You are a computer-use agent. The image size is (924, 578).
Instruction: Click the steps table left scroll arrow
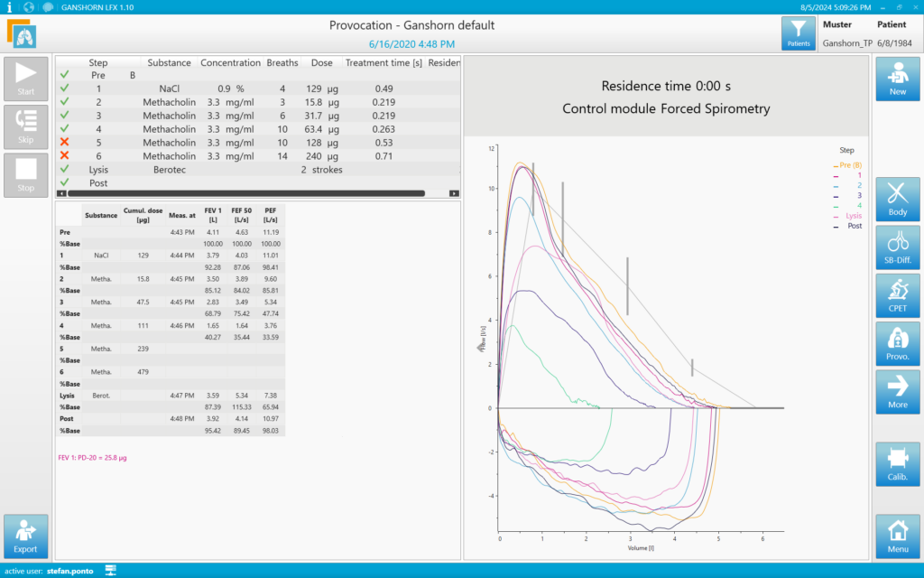tap(61, 193)
